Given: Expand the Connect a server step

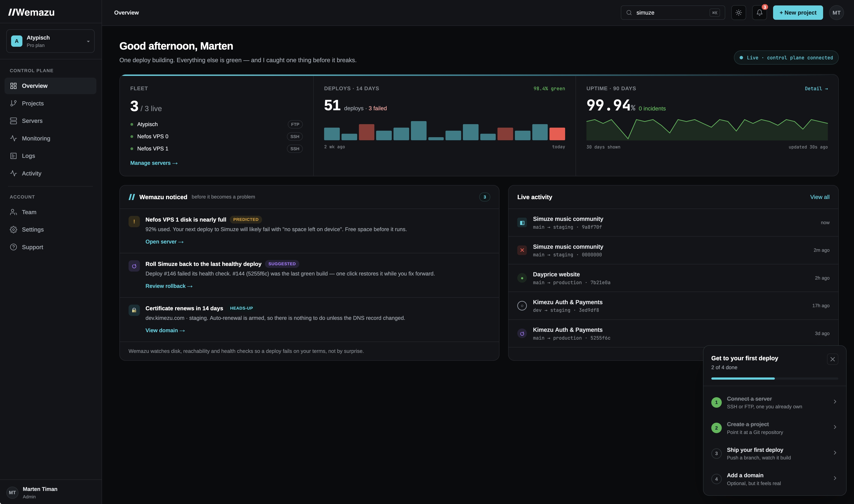Looking at the screenshot, I should (775, 402).
